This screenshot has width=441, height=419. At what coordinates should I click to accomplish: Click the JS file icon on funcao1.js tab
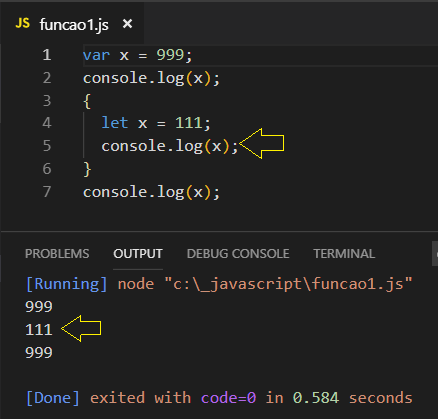(x=23, y=24)
